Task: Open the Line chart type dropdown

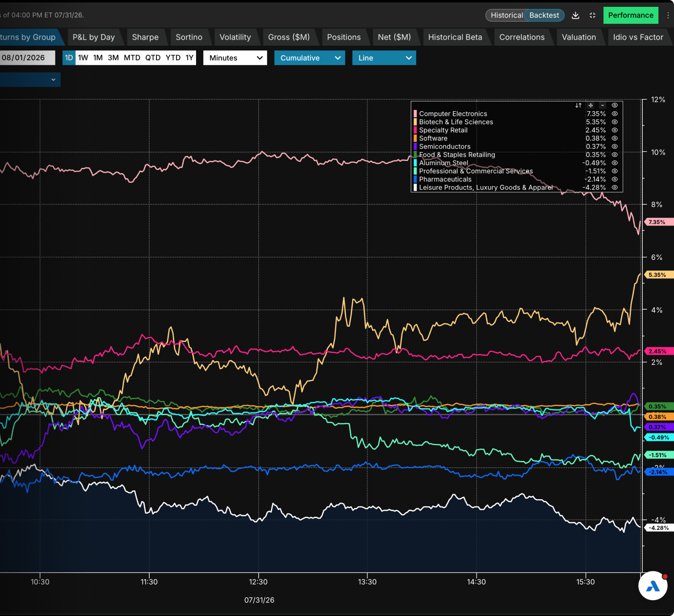Action: tap(384, 58)
